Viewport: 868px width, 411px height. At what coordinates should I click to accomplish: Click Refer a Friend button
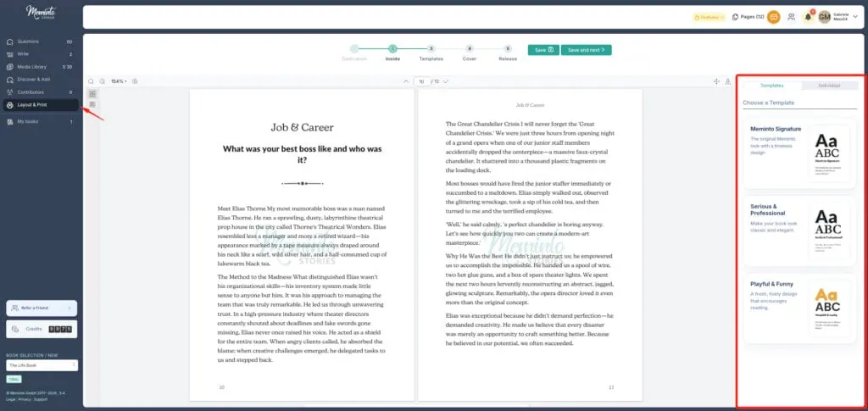[42, 308]
